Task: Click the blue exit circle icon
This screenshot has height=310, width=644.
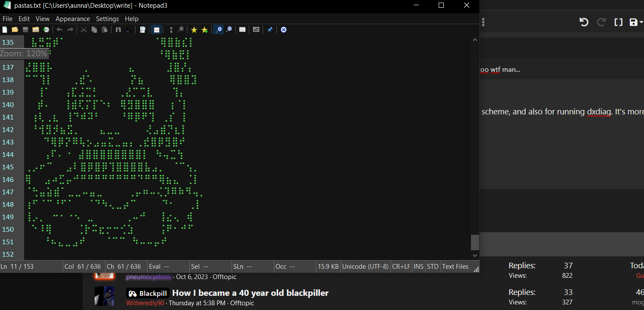Action: point(284,30)
